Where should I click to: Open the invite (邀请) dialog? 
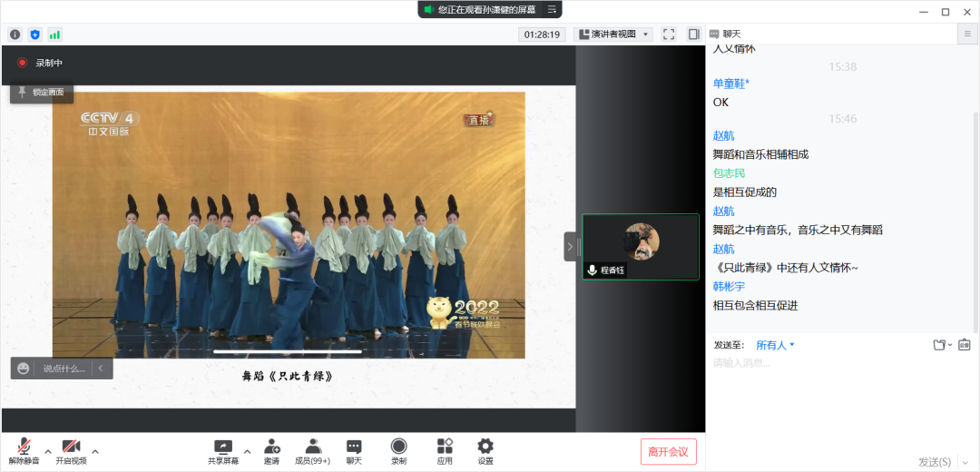(x=272, y=452)
